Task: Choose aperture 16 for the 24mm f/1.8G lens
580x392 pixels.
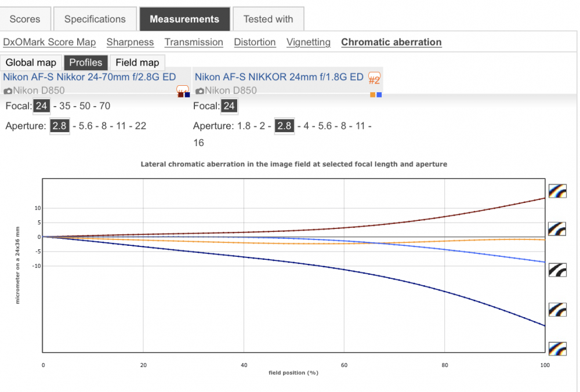Action: [198, 143]
